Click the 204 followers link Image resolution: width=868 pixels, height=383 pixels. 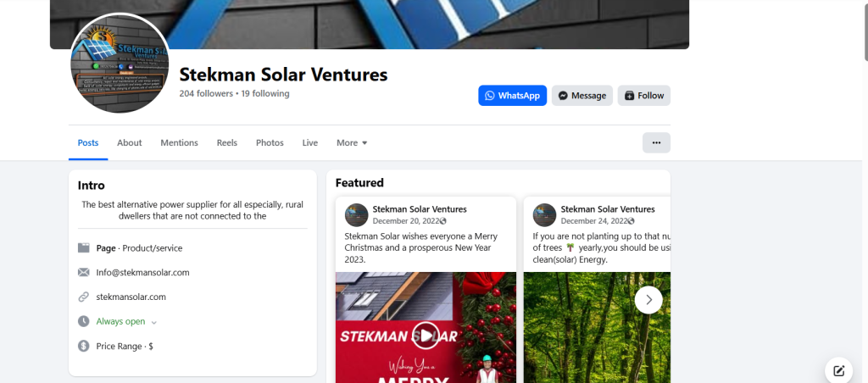pyautogui.click(x=206, y=94)
